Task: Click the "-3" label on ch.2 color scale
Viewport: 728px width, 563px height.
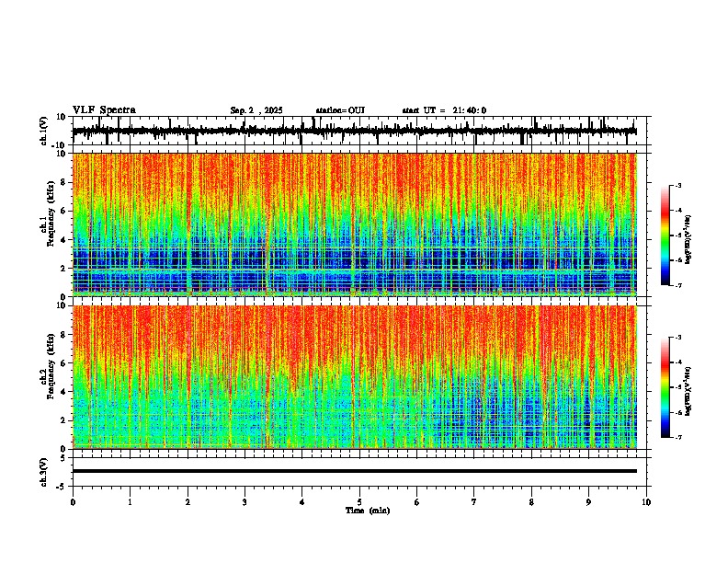Action: coord(677,338)
